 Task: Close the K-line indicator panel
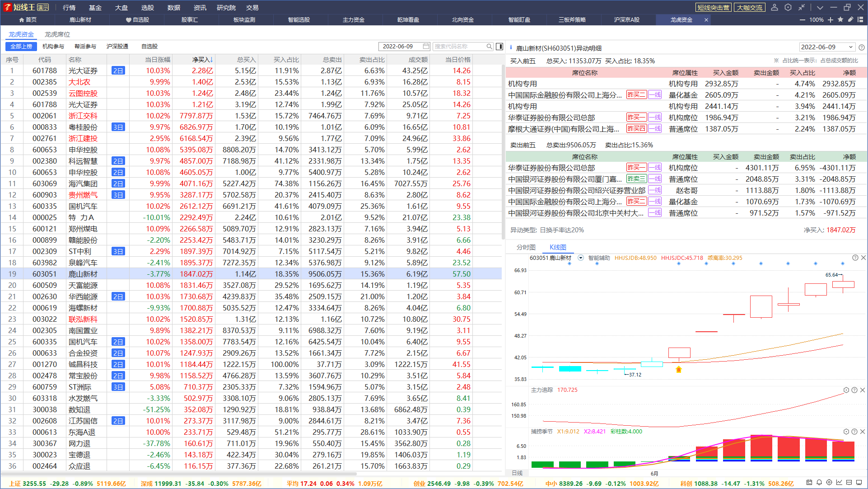coord(863,258)
